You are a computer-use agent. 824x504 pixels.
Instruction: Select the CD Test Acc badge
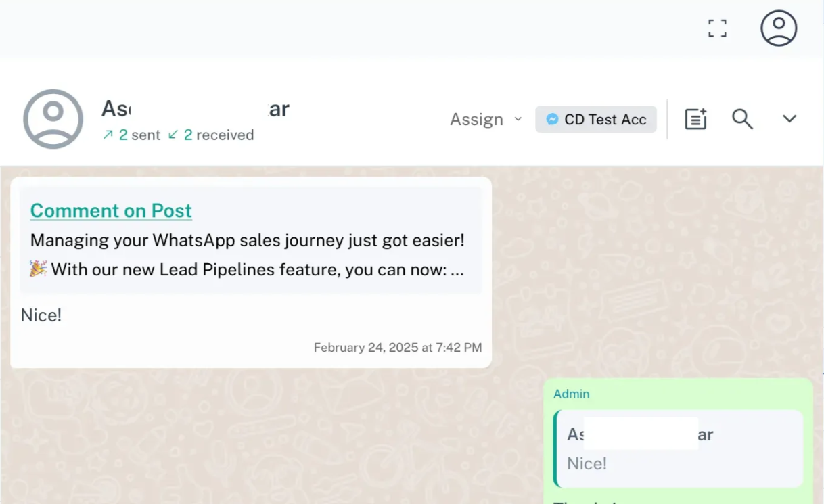[x=596, y=120]
